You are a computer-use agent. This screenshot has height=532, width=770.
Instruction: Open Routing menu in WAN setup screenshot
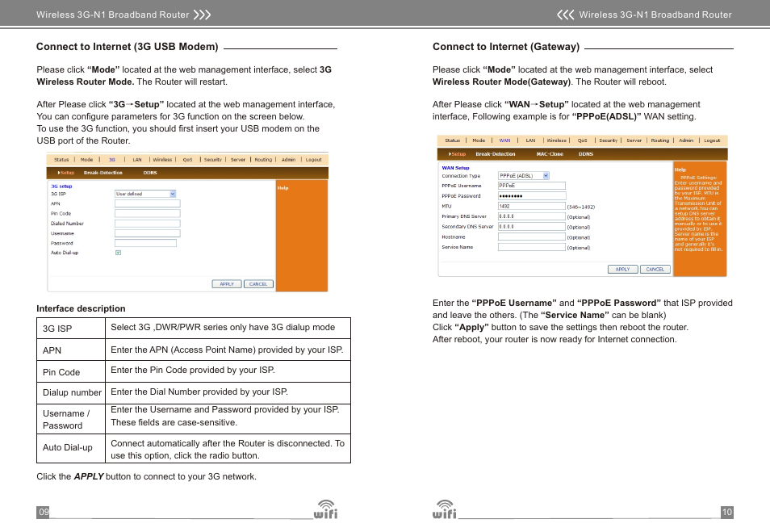tap(660, 140)
